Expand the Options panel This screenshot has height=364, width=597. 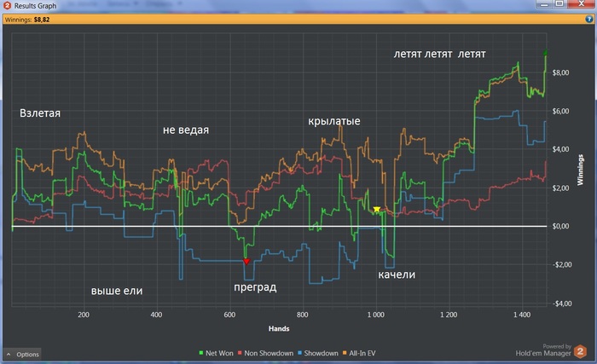tap(22, 354)
